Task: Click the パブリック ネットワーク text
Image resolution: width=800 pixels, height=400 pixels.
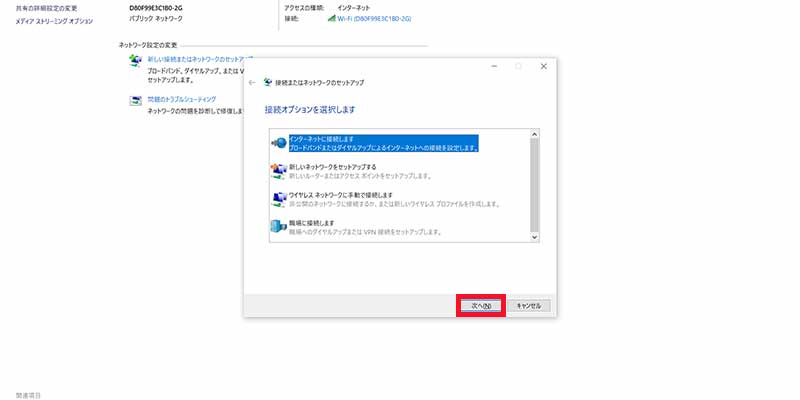Action: click(x=156, y=18)
